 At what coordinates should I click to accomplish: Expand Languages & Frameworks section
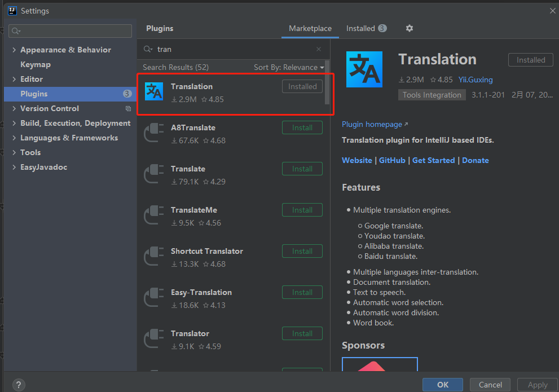[x=14, y=138]
